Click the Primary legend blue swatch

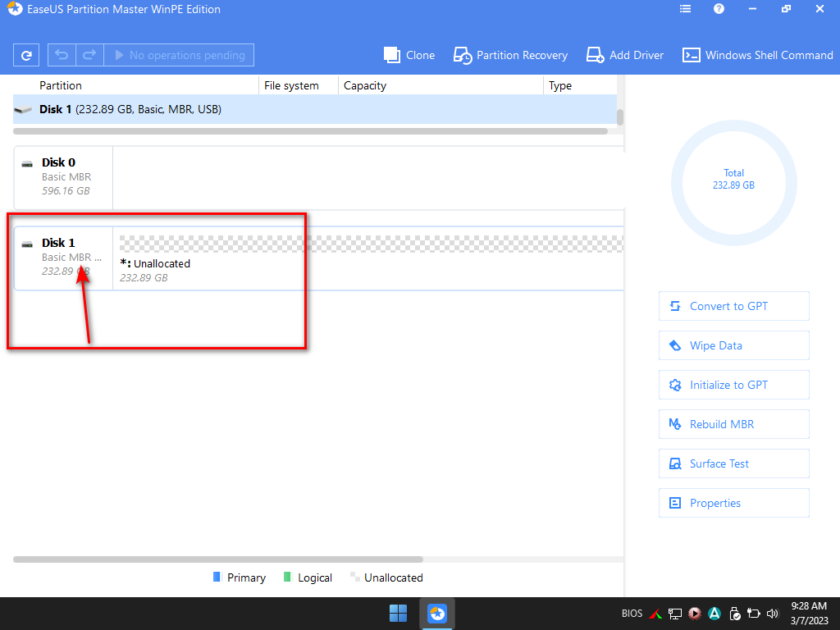217,577
